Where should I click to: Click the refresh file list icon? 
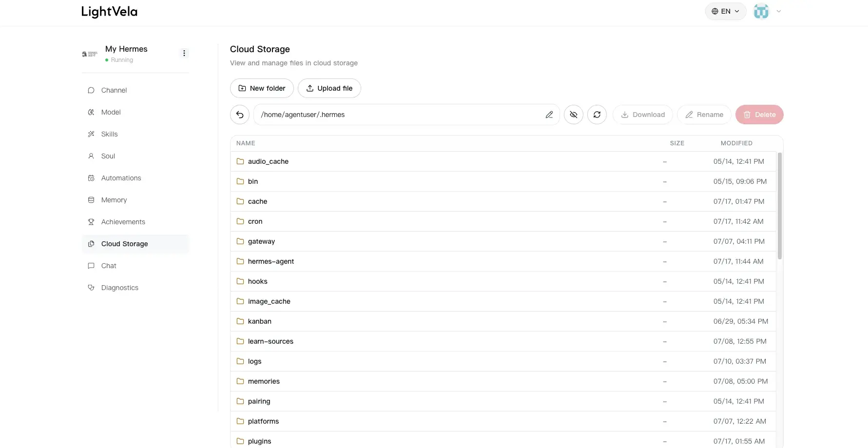[x=597, y=115]
